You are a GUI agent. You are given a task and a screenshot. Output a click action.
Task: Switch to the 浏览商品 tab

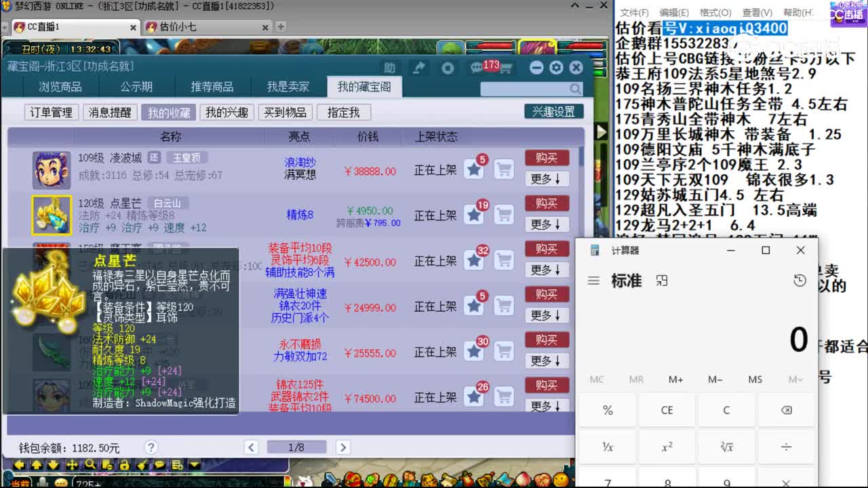pos(60,87)
